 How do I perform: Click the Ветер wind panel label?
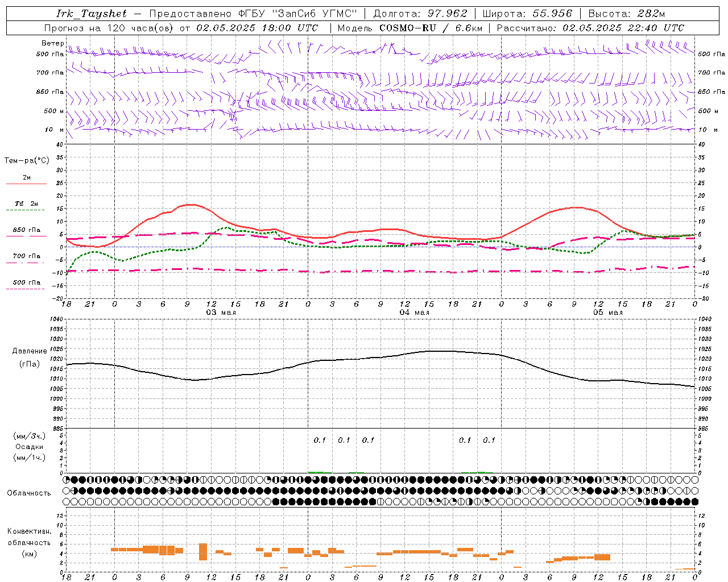click(53, 43)
